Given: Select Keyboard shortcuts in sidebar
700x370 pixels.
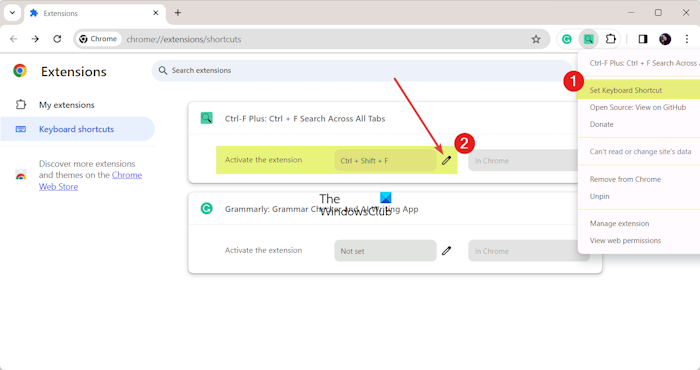Looking at the screenshot, I should pos(77,129).
